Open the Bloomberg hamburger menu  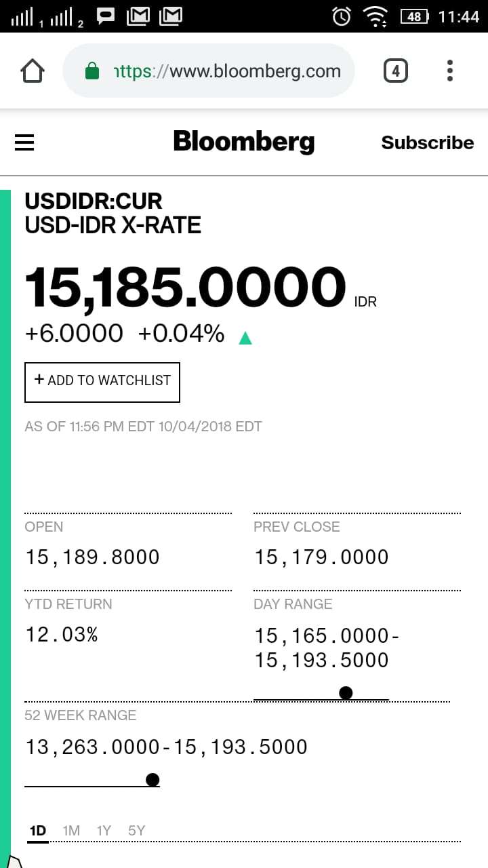tap(24, 142)
